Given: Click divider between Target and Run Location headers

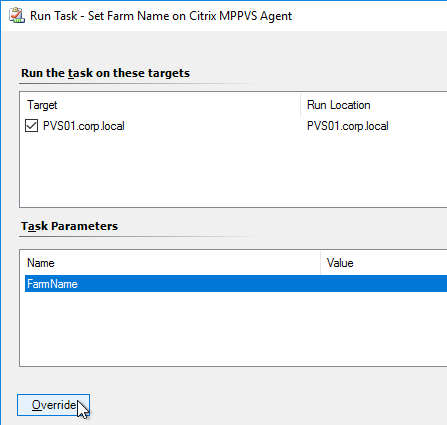Looking at the screenshot, I should pyautogui.click(x=300, y=105).
